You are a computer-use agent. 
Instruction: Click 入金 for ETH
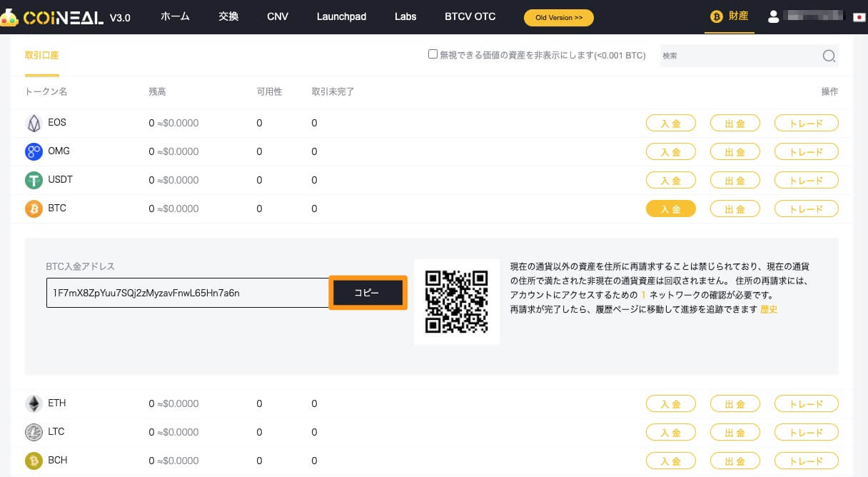click(670, 403)
